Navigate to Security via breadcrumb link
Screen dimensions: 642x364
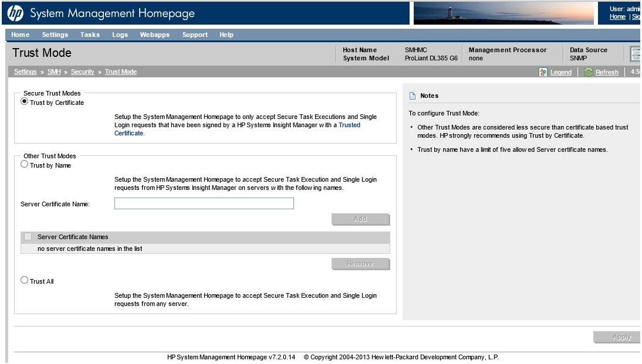click(x=82, y=72)
